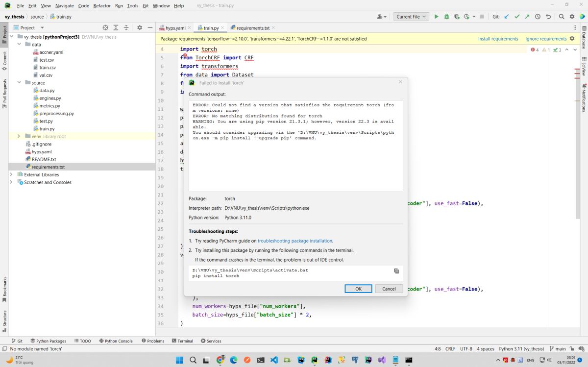Open the Navigate menu
588x367 pixels.
tap(65, 6)
